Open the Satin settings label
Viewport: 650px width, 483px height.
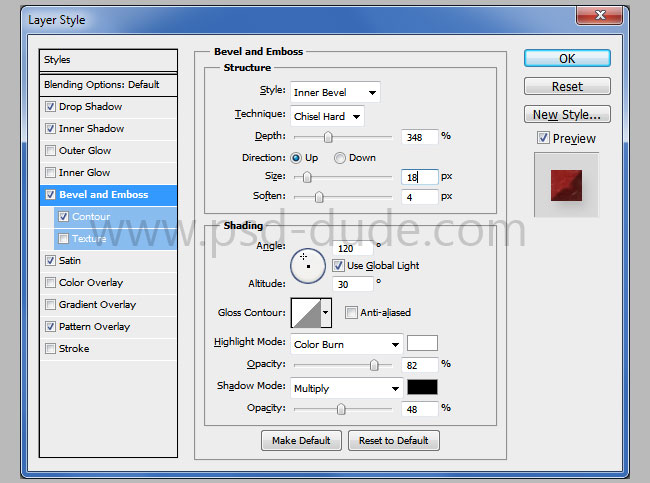click(70, 260)
